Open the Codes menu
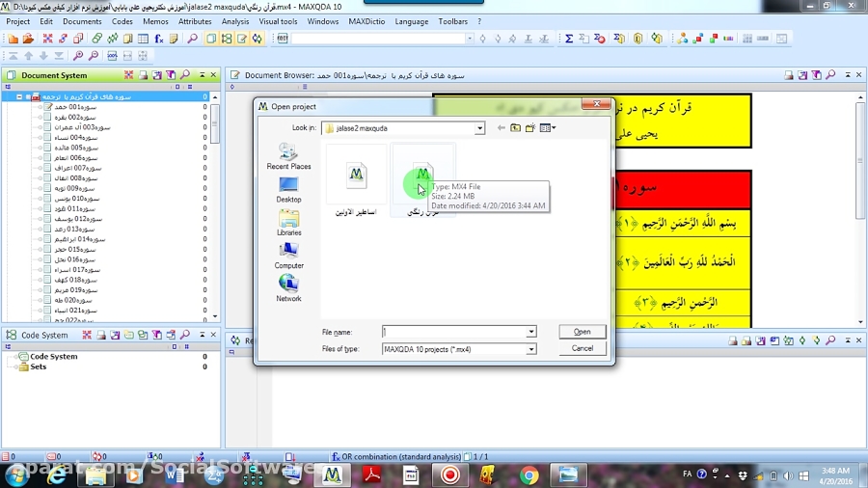 click(x=122, y=21)
